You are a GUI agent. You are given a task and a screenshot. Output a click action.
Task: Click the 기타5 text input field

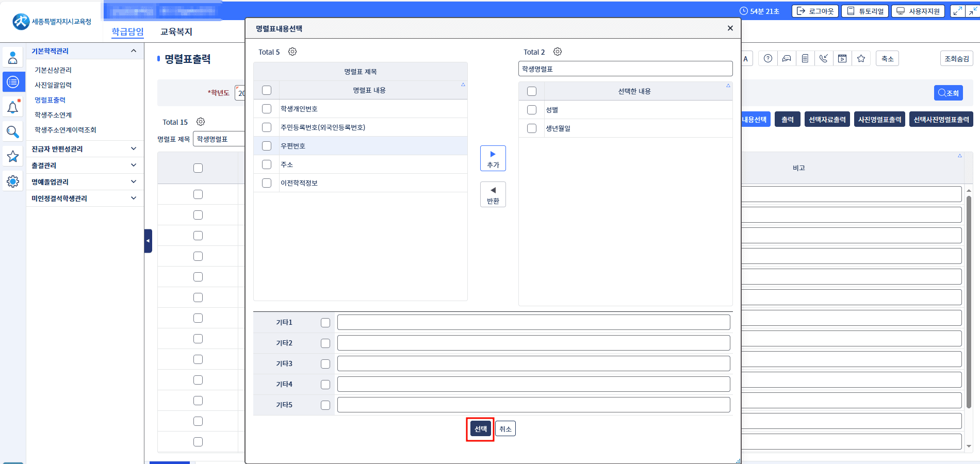[534, 405]
